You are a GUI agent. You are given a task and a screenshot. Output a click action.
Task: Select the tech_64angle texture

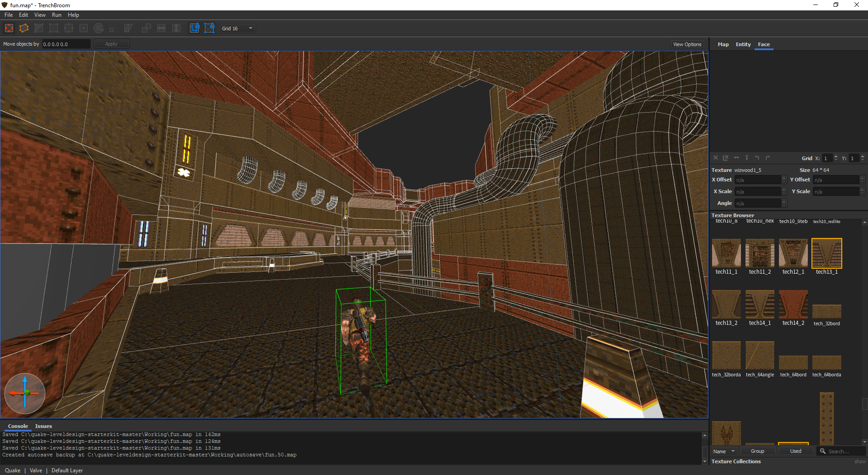tap(760, 356)
